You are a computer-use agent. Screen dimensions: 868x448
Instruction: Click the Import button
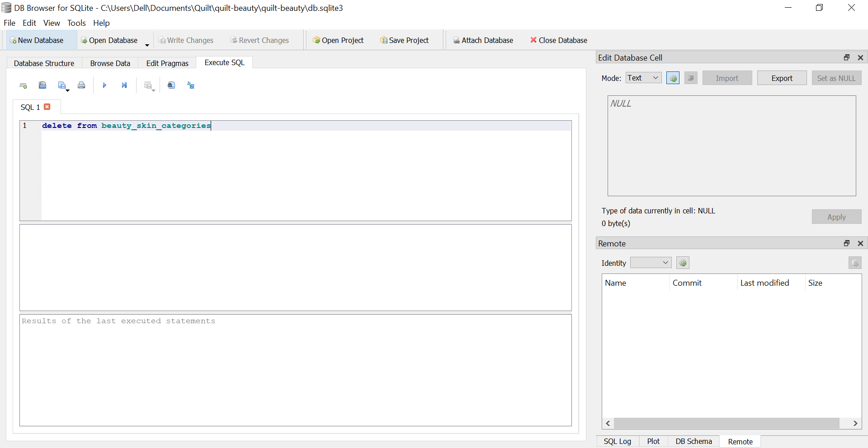(727, 78)
